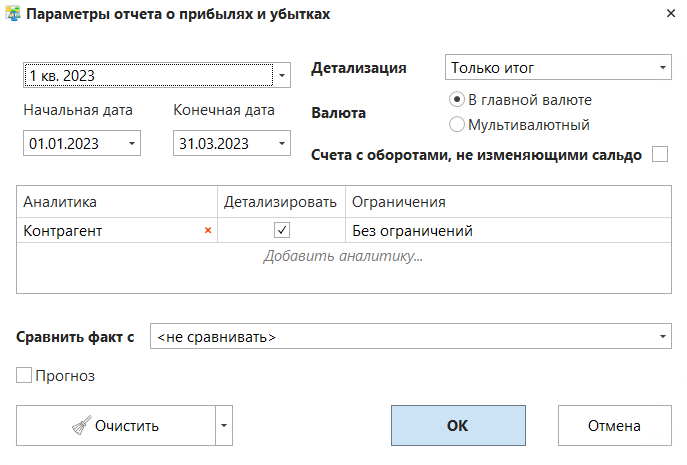
Task: Close the report parameters dialog
Action: pyautogui.click(x=669, y=13)
